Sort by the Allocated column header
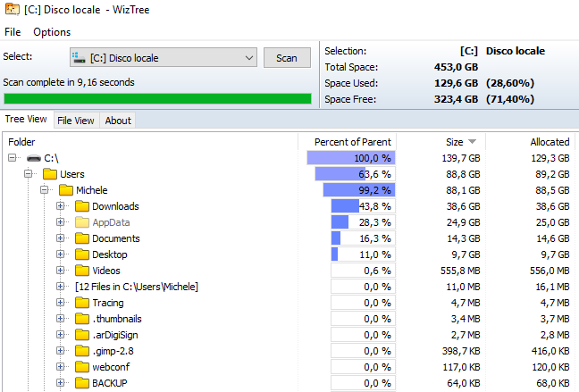 (x=530, y=142)
